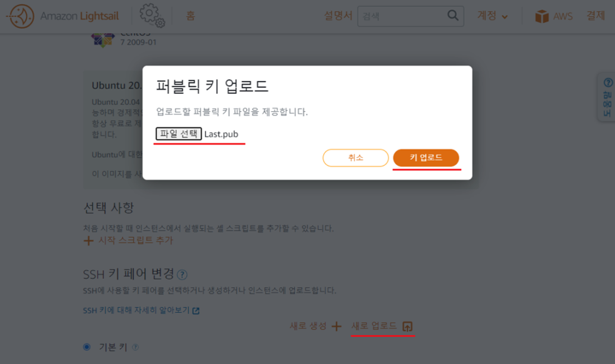The image size is (615, 364).
Task: Click the plus icon beside 새로 생성
Action: pyautogui.click(x=336, y=326)
